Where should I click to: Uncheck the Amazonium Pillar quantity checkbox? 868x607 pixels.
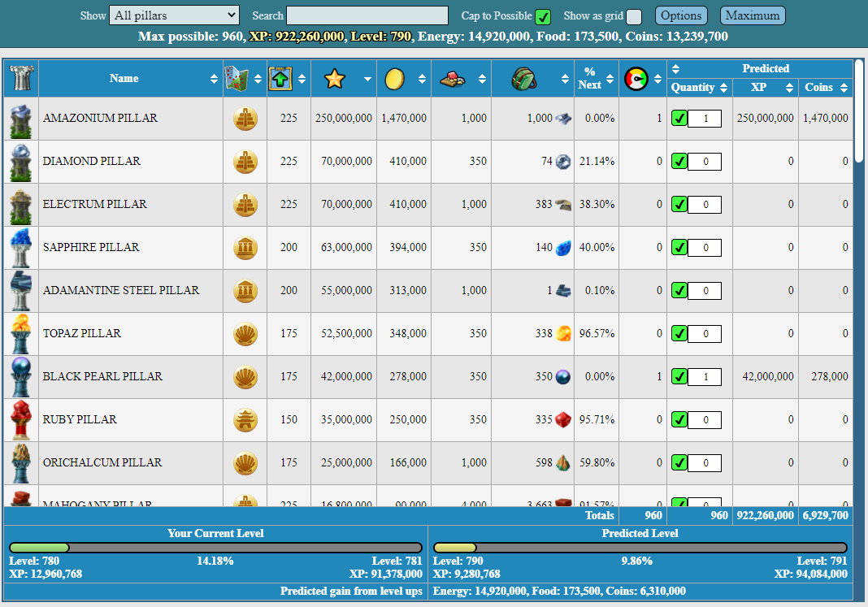pos(679,119)
